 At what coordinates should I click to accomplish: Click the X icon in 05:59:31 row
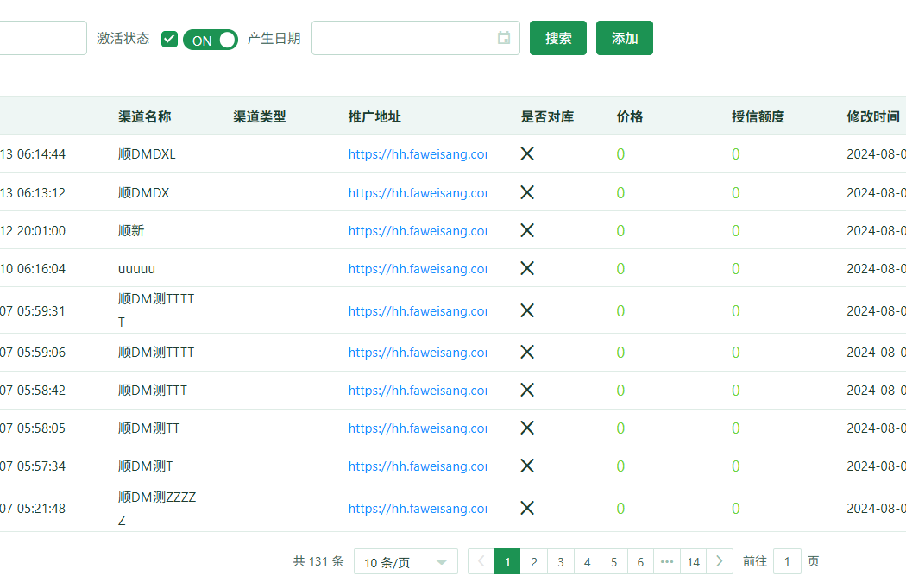[x=527, y=310]
